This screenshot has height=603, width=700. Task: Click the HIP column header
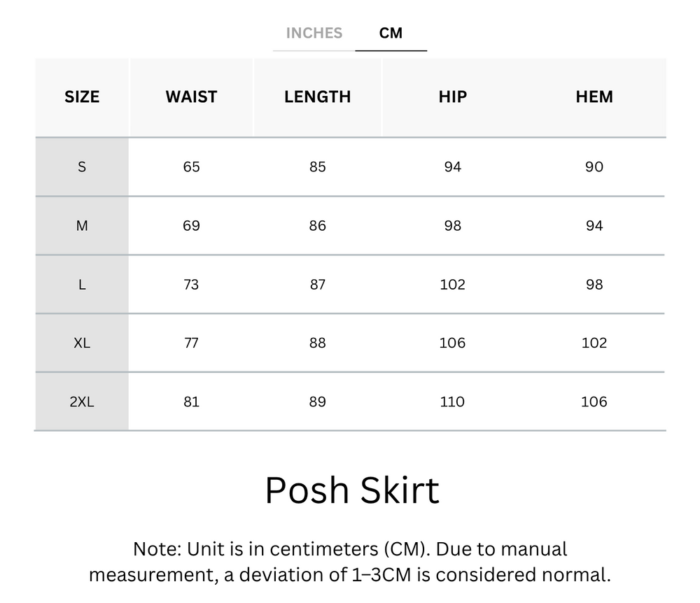(452, 97)
